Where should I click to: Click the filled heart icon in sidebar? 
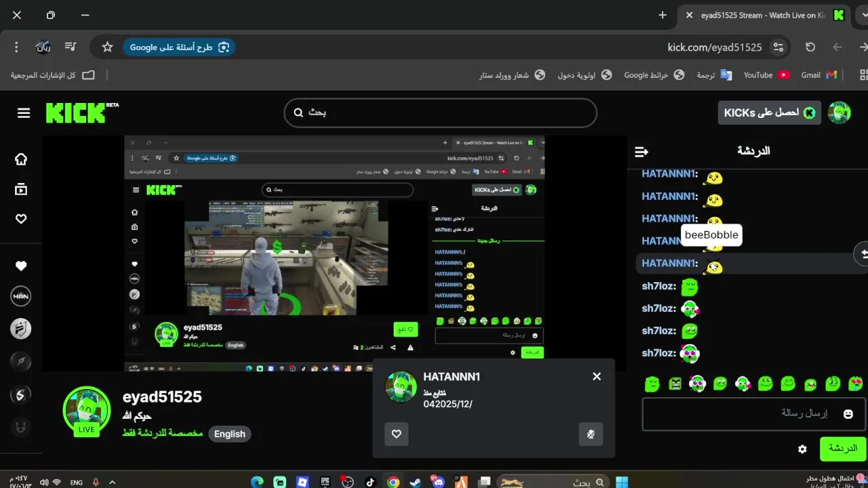pyautogui.click(x=21, y=266)
